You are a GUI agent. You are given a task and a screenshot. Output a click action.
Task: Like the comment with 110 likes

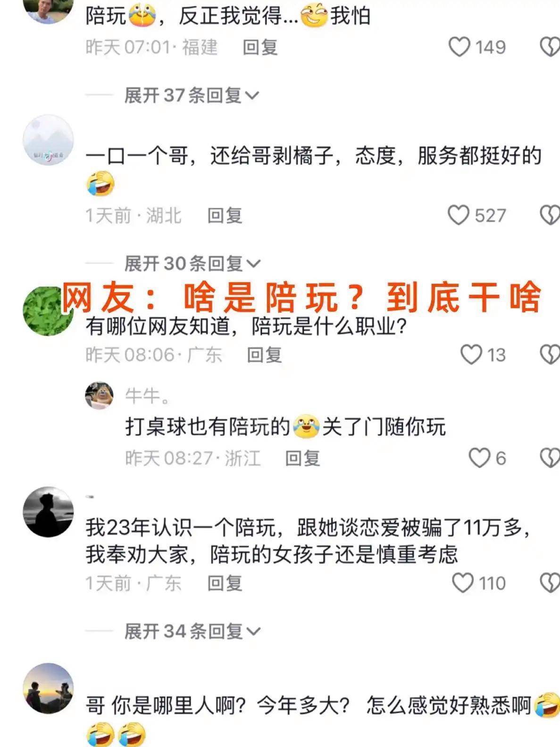click(x=463, y=583)
